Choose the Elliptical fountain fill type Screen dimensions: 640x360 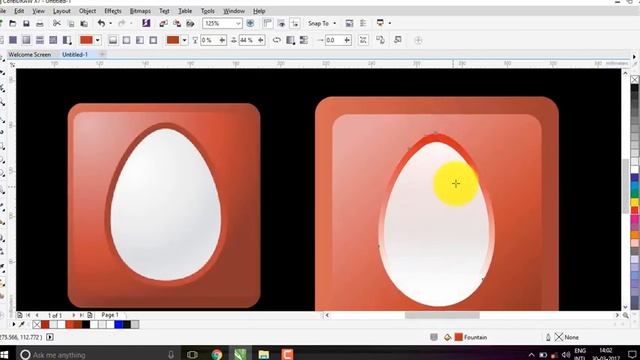[x=127, y=40]
